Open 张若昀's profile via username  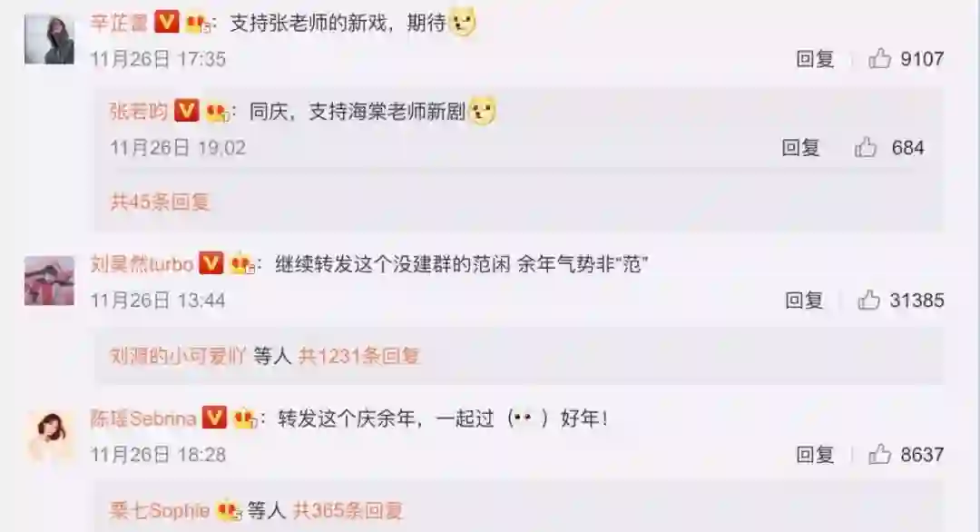(139, 112)
